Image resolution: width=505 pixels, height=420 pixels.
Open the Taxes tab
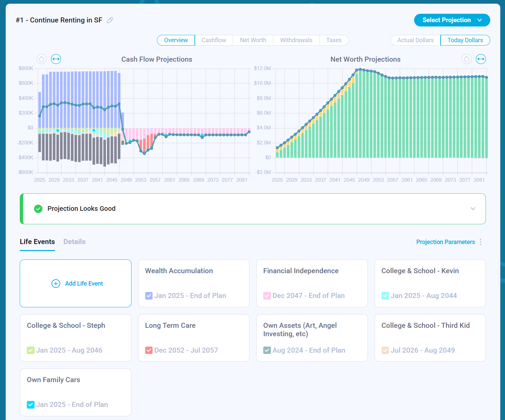334,40
